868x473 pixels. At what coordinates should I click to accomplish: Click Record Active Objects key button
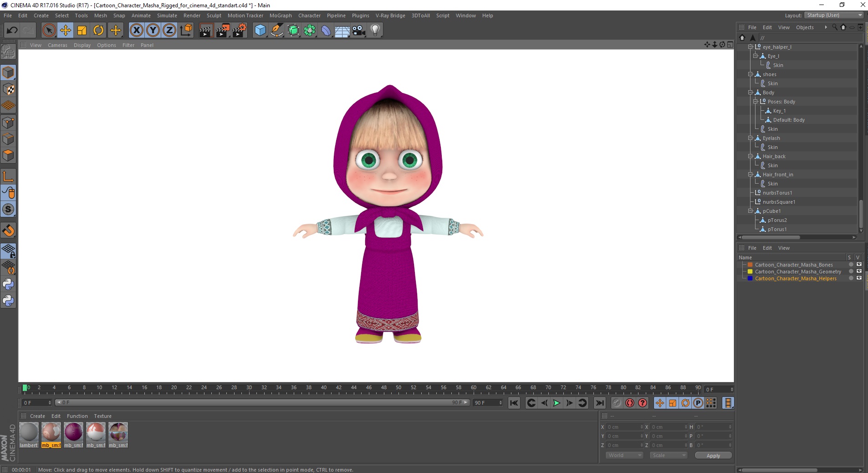(617, 403)
